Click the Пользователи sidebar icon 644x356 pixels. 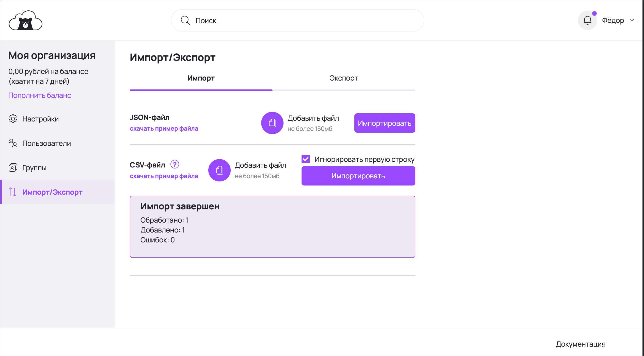(x=13, y=143)
